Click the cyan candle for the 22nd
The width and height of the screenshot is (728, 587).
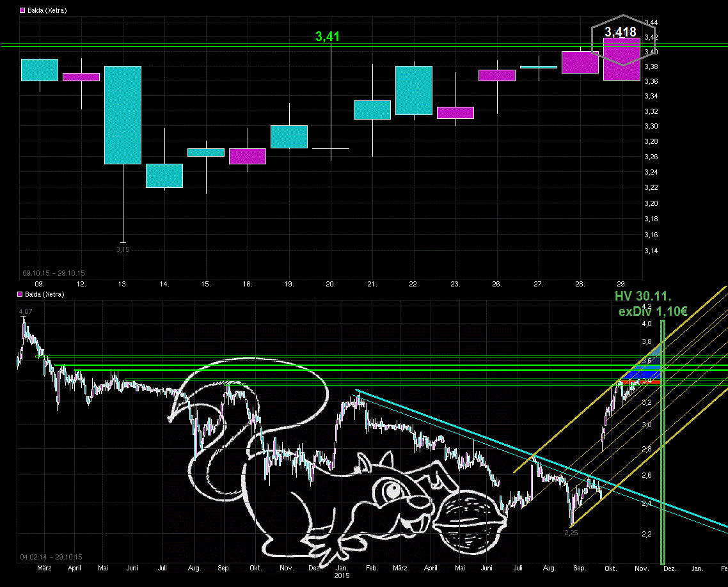[x=414, y=91]
